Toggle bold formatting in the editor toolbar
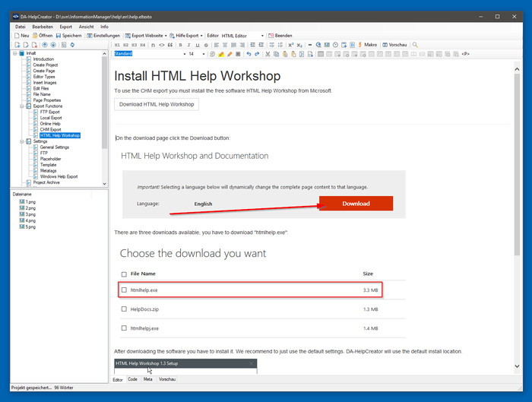The height and width of the screenshot is (402, 532). (x=181, y=45)
